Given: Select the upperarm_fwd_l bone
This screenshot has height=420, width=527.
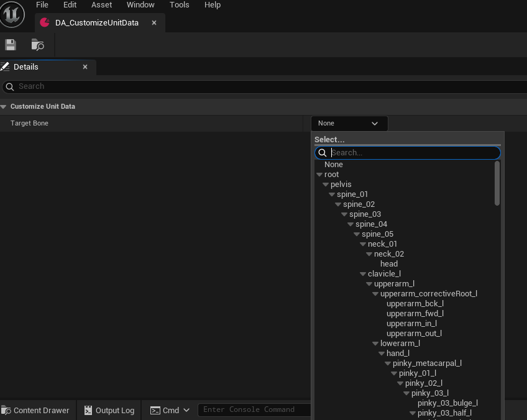Looking at the screenshot, I should point(415,314).
